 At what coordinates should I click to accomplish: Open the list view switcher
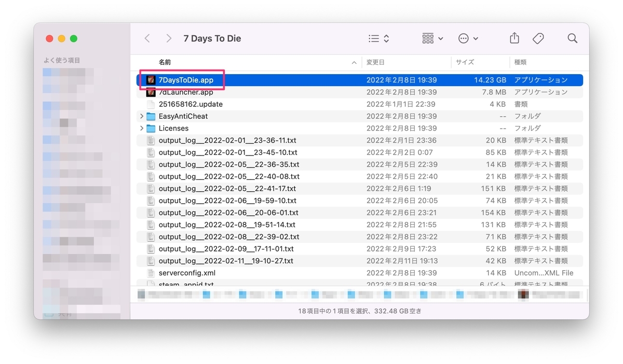pyautogui.click(x=379, y=38)
